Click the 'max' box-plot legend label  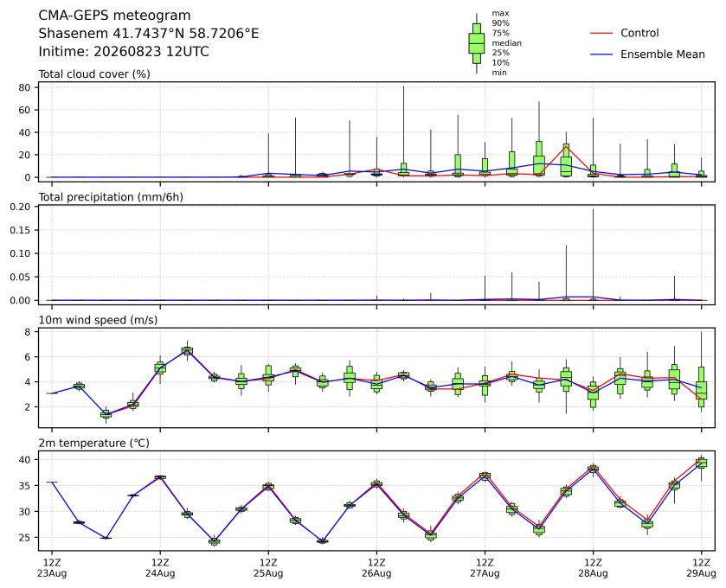pyautogui.click(x=500, y=14)
